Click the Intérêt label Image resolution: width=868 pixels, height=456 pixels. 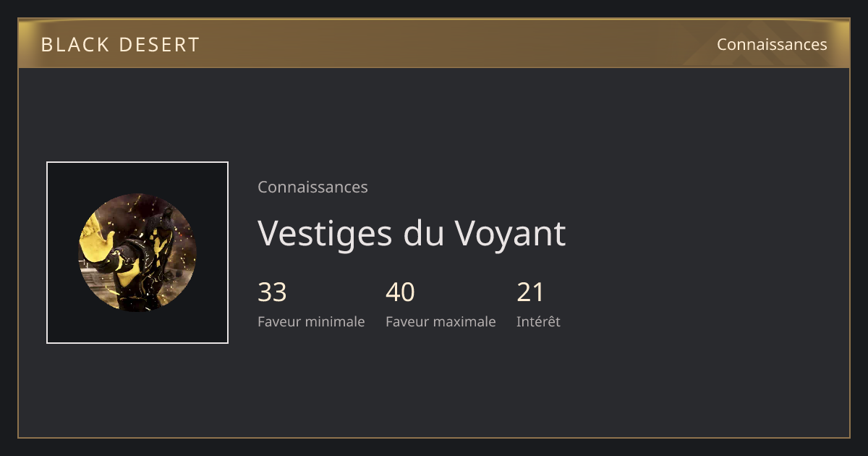coord(538,321)
